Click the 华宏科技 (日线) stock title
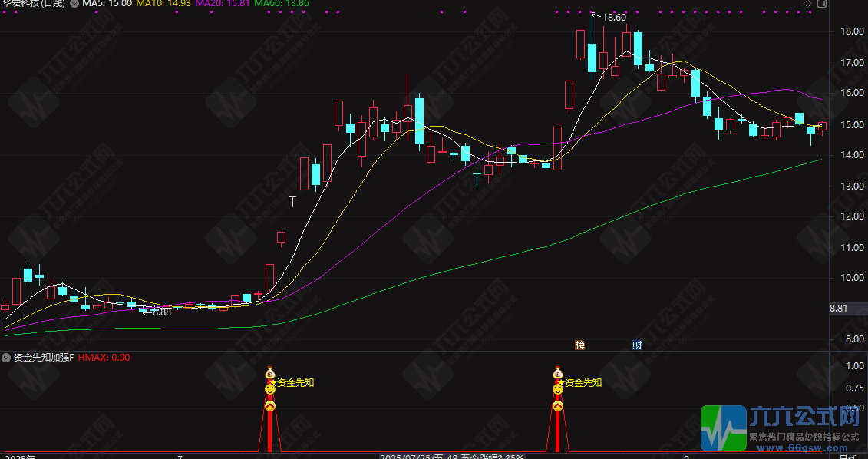 (32, 4)
